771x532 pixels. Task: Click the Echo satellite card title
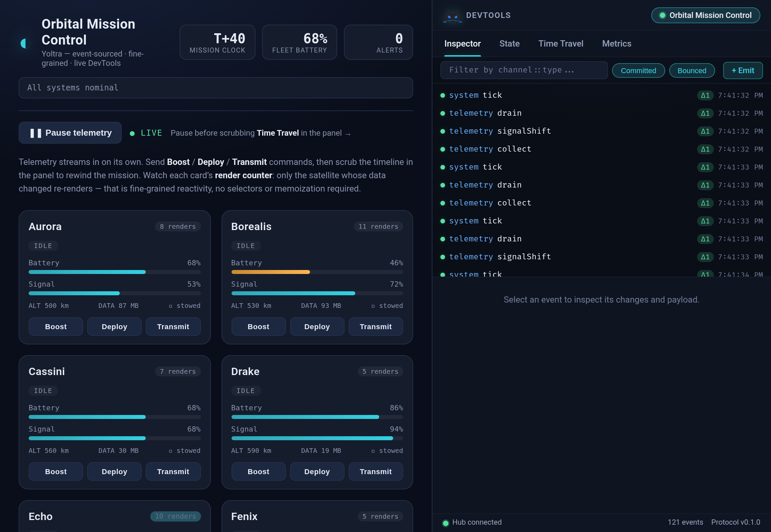[x=40, y=516]
